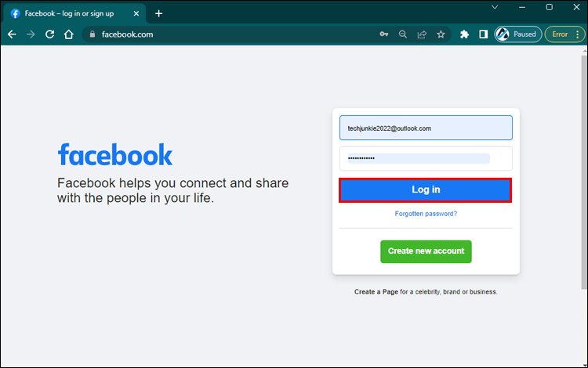Open the Create a Page link
Image resolution: width=588 pixels, height=368 pixels.
click(376, 292)
